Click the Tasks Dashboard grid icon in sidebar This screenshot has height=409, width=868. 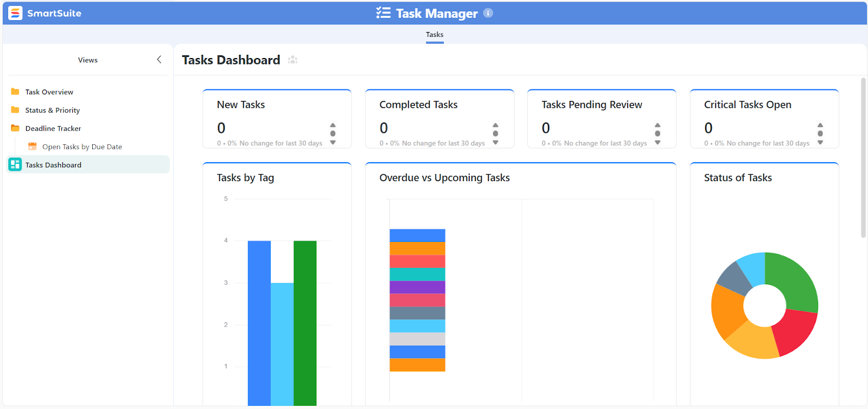15,164
